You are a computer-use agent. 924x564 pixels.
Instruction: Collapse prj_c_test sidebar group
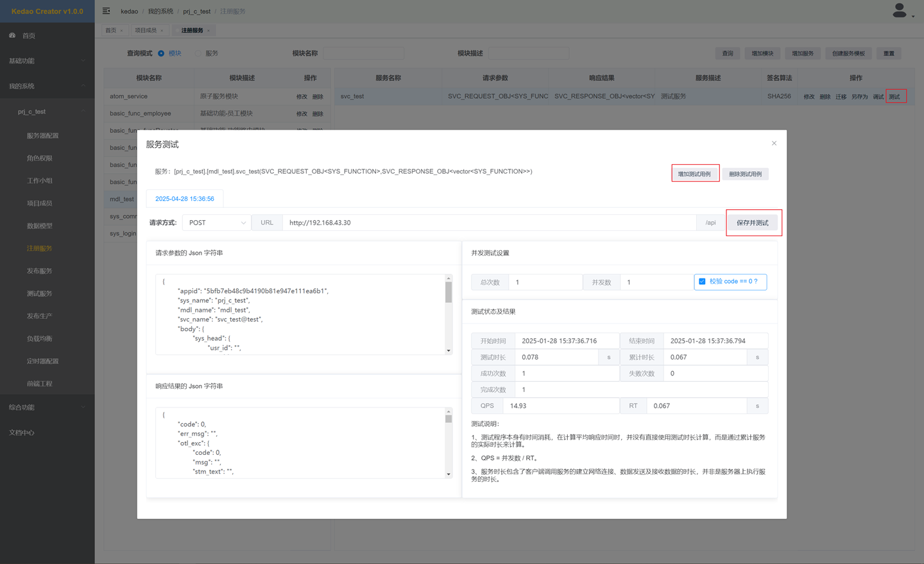[x=47, y=112]
